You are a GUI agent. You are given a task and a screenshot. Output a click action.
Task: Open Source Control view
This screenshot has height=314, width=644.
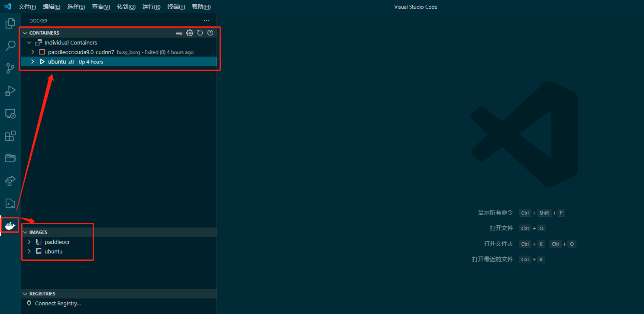coord(10,68)
